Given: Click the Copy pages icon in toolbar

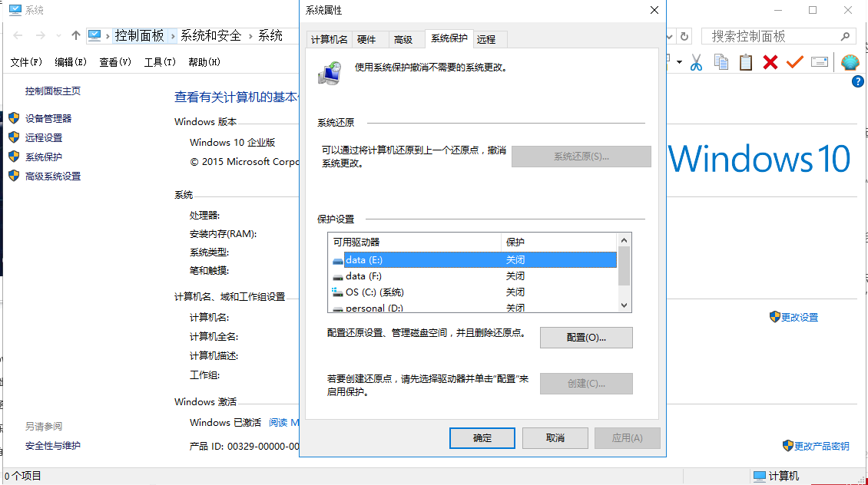Looking at the screenshot, I should pyautogui.click(x=721, y=62).
